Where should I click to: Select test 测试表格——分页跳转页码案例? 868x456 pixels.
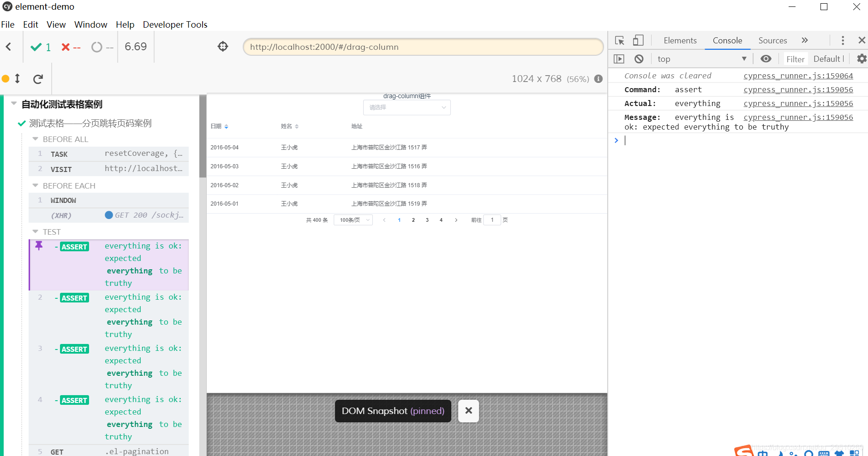90,123
